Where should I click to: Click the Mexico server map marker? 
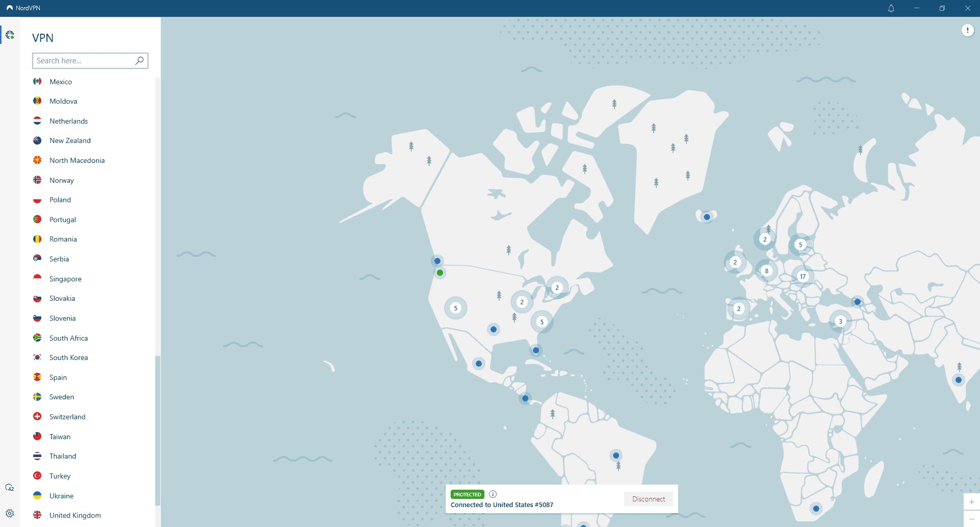pyautogui.click(x=479, y=364)
